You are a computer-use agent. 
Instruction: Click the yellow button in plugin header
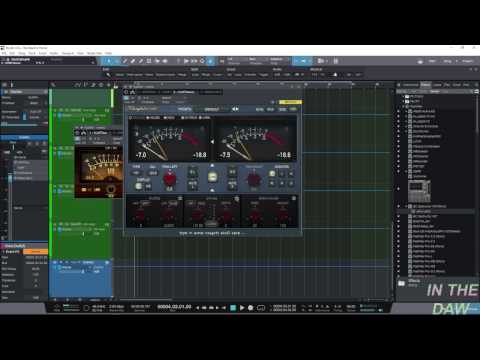coord(290,102)
